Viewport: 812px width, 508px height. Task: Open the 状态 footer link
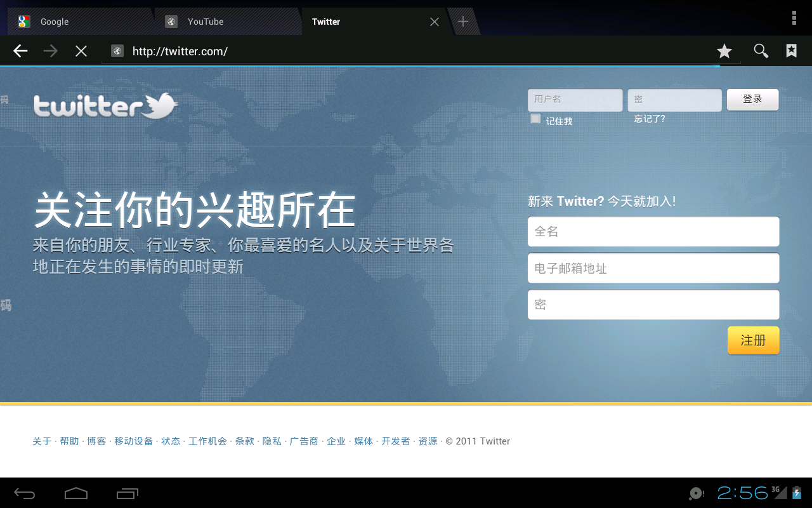point(171,441)
